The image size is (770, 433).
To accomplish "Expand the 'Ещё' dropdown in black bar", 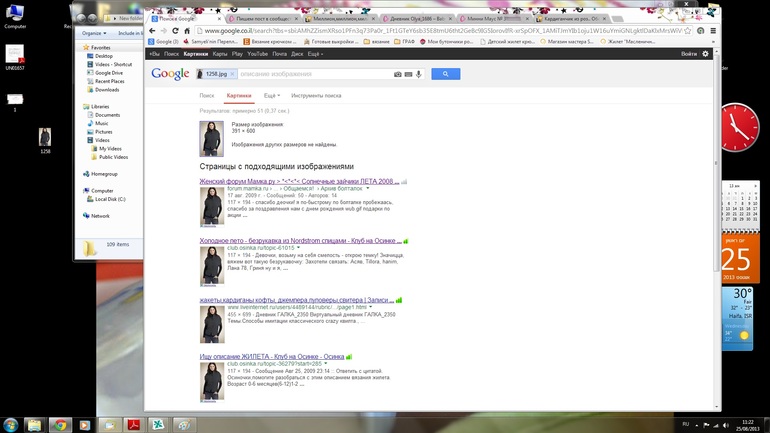I will (315, 54).
